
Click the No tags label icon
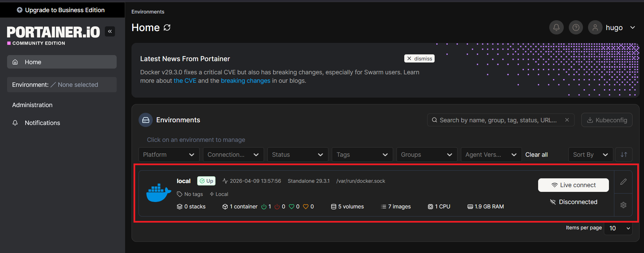point(179,194)
